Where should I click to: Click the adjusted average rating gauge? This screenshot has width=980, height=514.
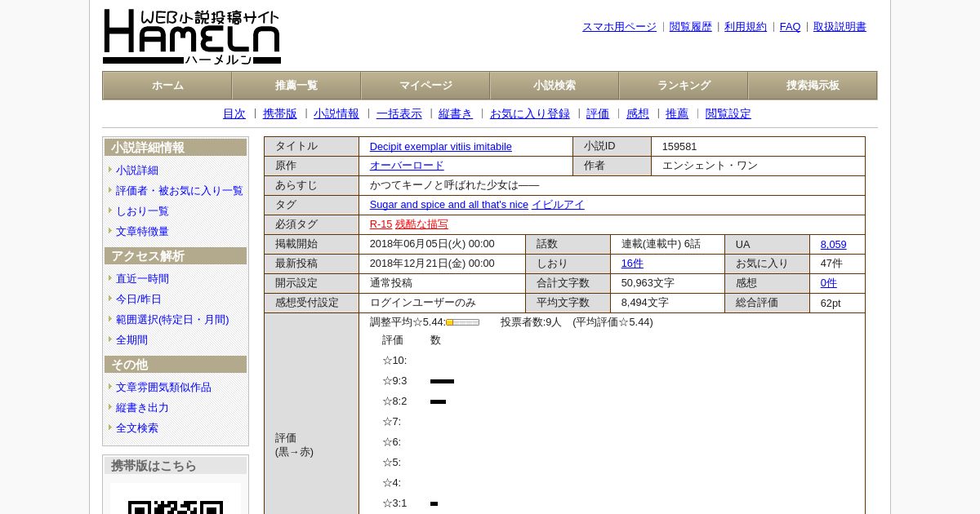(462, 322)
